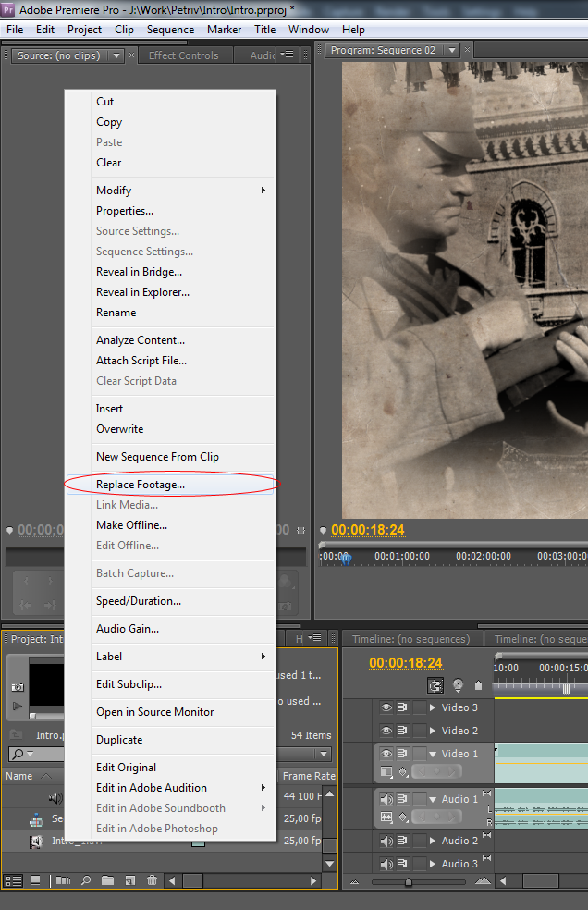Click the Zoom Out mountain icon in timeline
The width and height of the screenshot is (588, 910).
coord(355,881)
